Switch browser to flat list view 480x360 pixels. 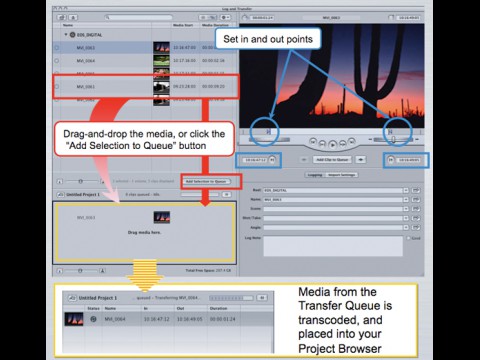coord(203,17)
